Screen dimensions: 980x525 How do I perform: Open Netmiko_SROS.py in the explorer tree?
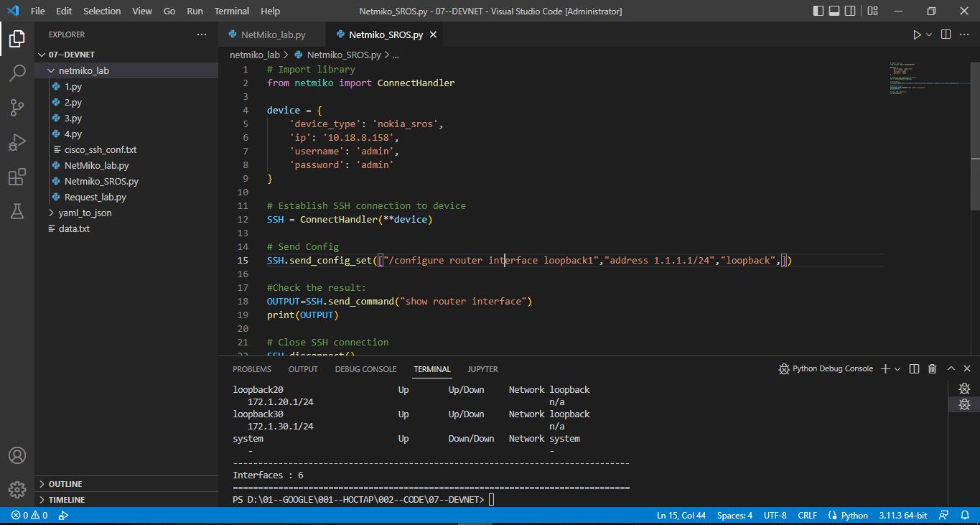(126, 181)
